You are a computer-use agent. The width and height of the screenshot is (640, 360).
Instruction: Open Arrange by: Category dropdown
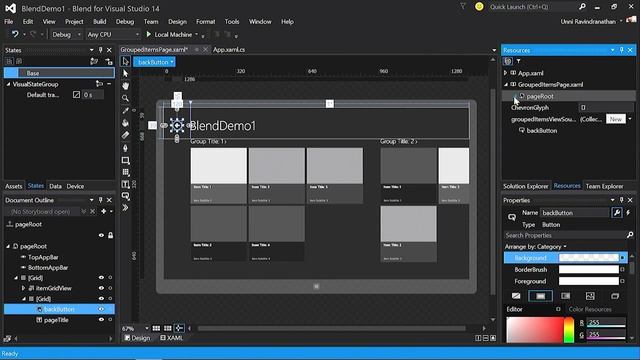pyautogui.click(x=536, y=247)
